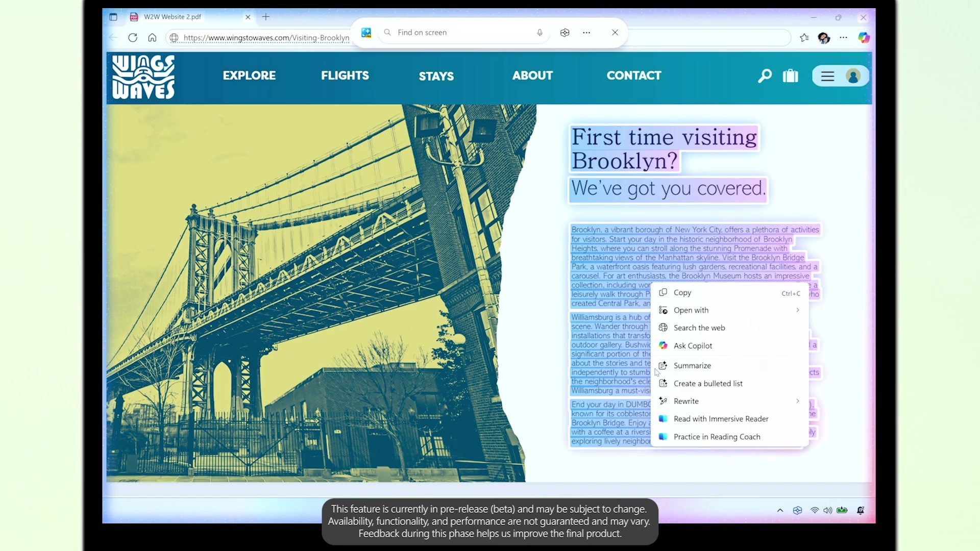This screenshot has height=551, width=980.
Task: Expand the Open with submenu arrow
Action: pos(797,310)
